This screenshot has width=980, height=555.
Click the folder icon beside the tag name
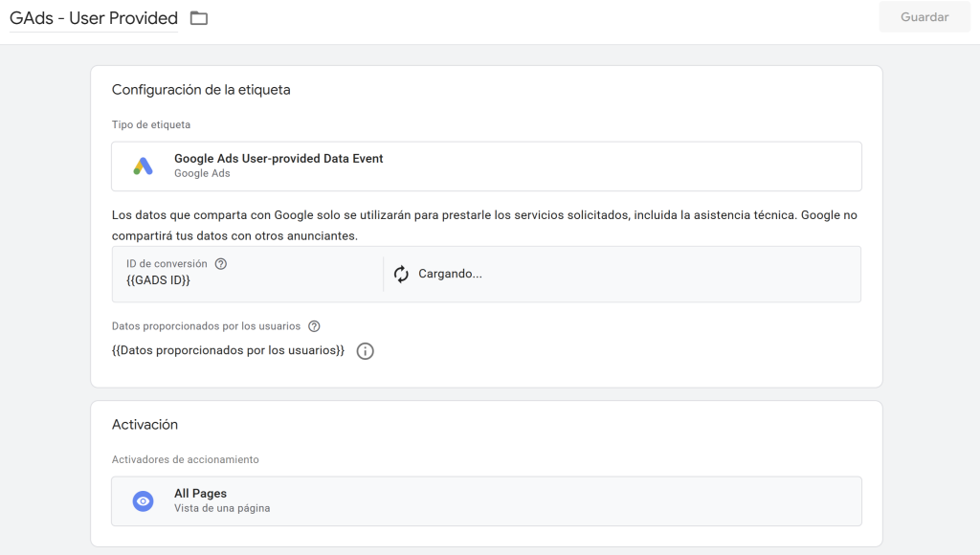tap(199, 18)
